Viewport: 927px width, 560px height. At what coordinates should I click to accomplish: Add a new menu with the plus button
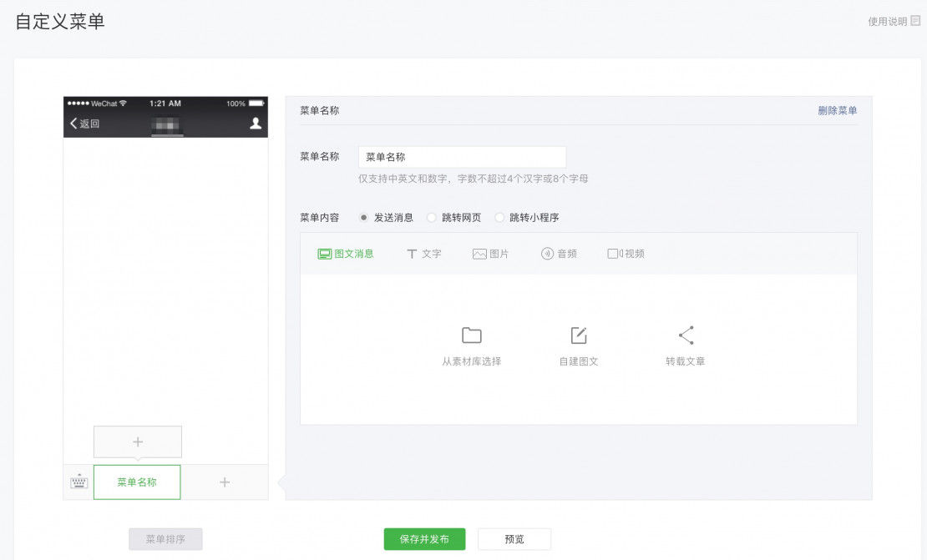[223, 482]
